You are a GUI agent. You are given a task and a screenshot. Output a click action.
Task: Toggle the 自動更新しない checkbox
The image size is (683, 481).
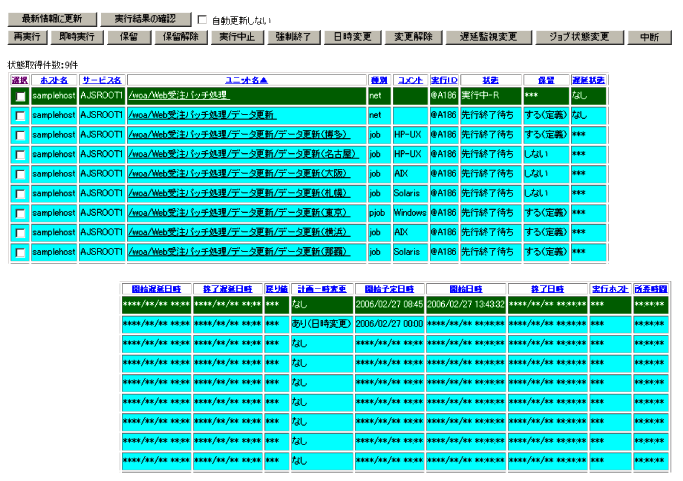202,20
